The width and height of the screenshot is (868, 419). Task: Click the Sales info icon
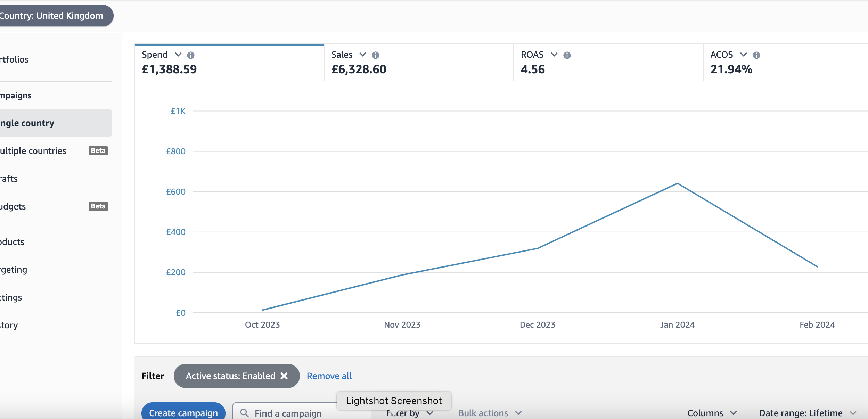pyautogui.click(x=376, y=55)
